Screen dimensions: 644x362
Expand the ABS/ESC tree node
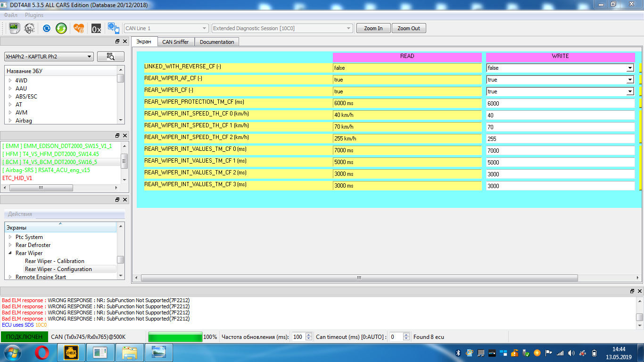pos(10,97)
